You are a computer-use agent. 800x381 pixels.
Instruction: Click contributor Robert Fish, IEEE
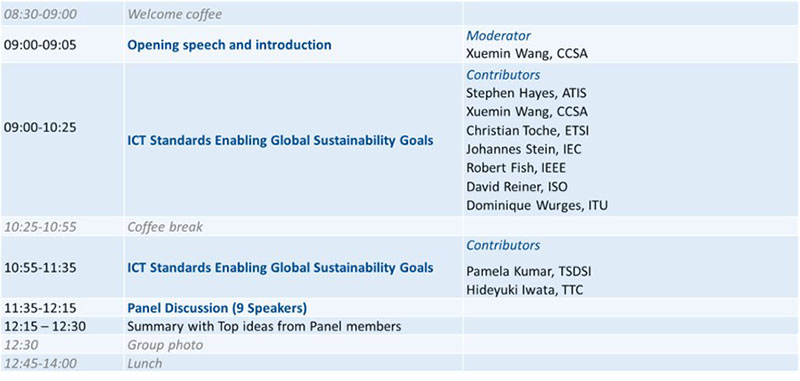pyautogui.click(x=516, y=168)
